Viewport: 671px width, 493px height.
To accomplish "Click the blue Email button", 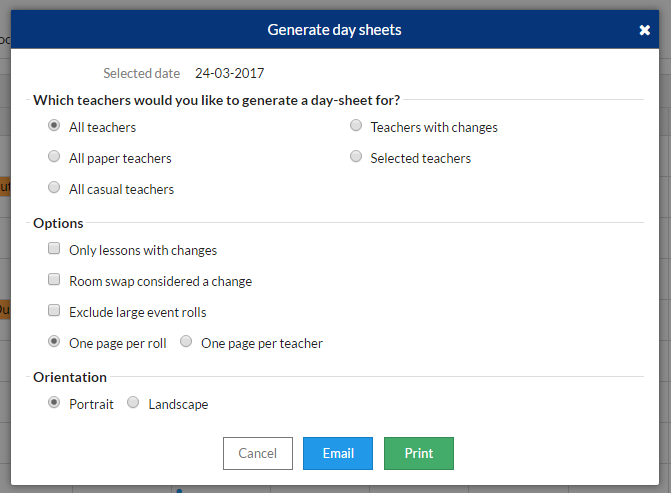I will [338, 453].
